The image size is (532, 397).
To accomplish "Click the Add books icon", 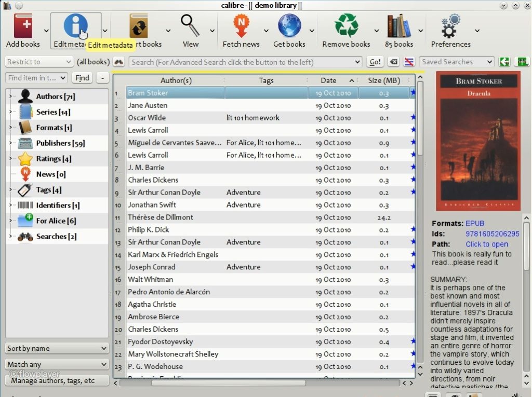I will point(23,27).
